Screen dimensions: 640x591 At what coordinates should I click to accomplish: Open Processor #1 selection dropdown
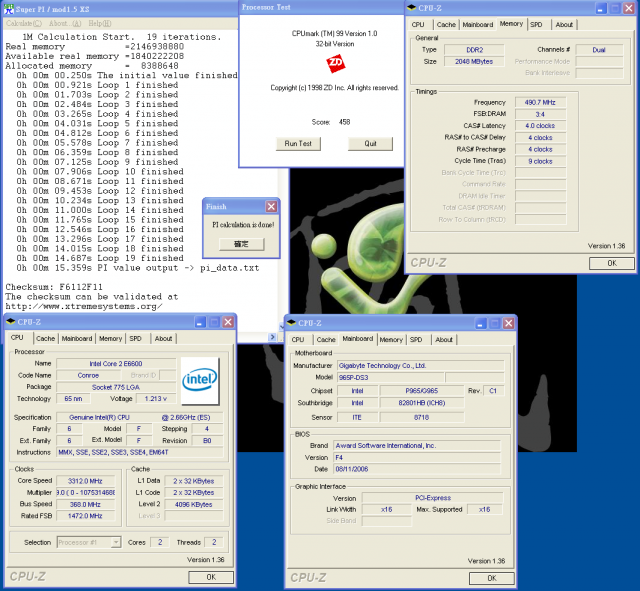[x=116, y=542]
